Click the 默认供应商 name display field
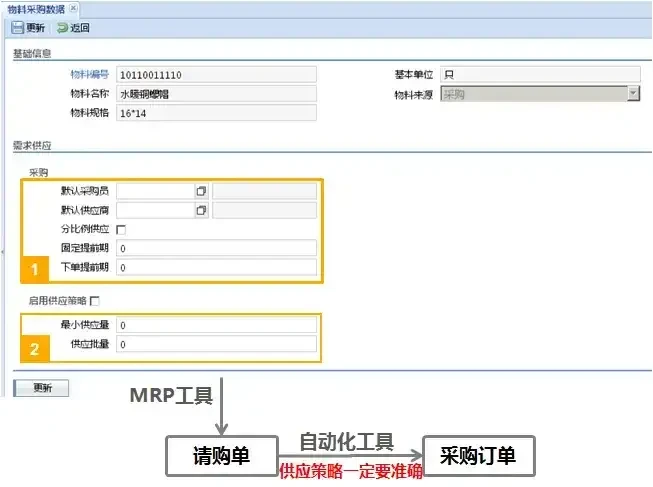 [x=264, y=210]
